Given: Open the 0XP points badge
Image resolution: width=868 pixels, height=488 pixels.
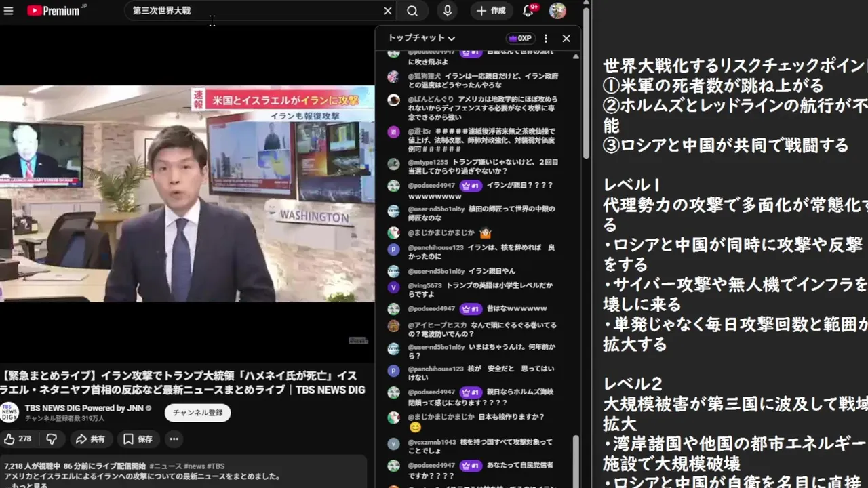Looking at the screenshot, I should coord(520,39).
